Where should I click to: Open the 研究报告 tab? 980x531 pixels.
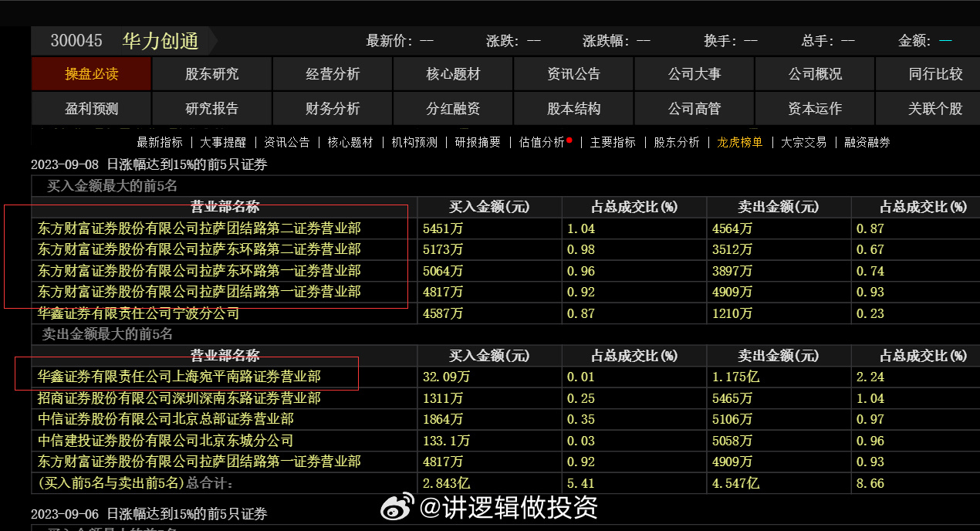tap(212, 109)
